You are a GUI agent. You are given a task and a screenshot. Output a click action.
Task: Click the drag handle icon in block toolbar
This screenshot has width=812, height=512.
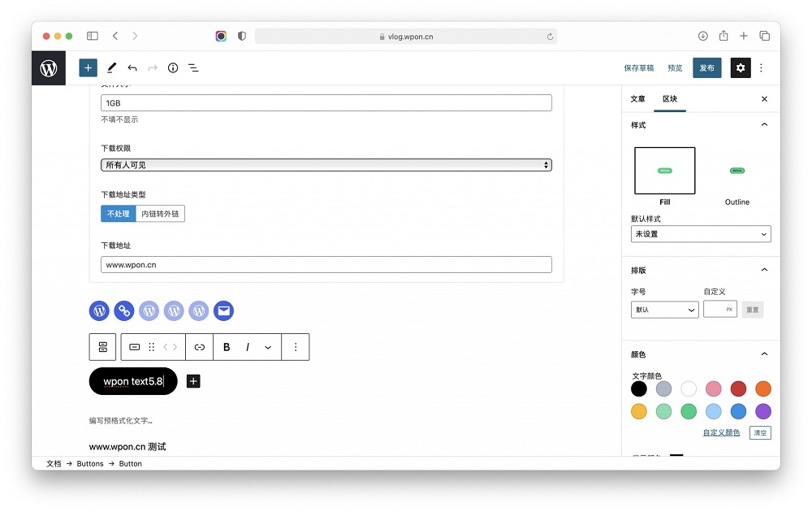pos(152,347)
